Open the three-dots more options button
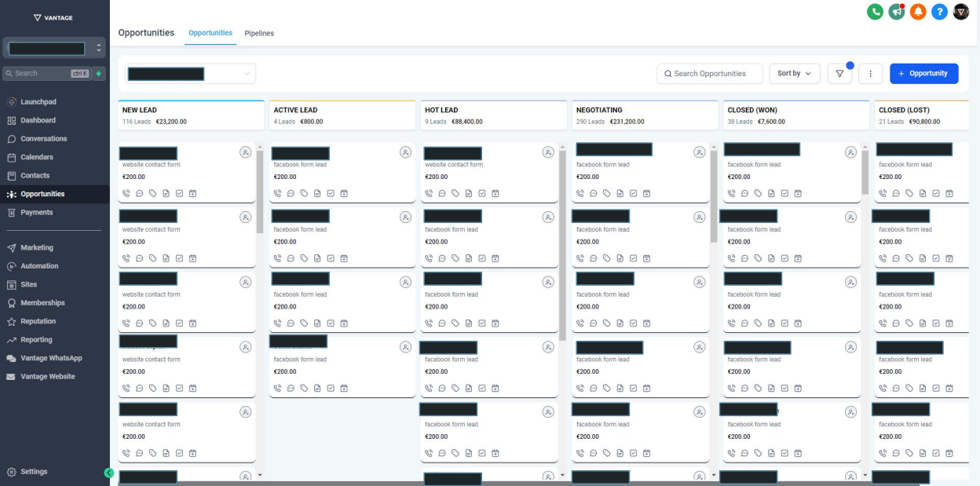The image size is (980, 486). (870, 74)
